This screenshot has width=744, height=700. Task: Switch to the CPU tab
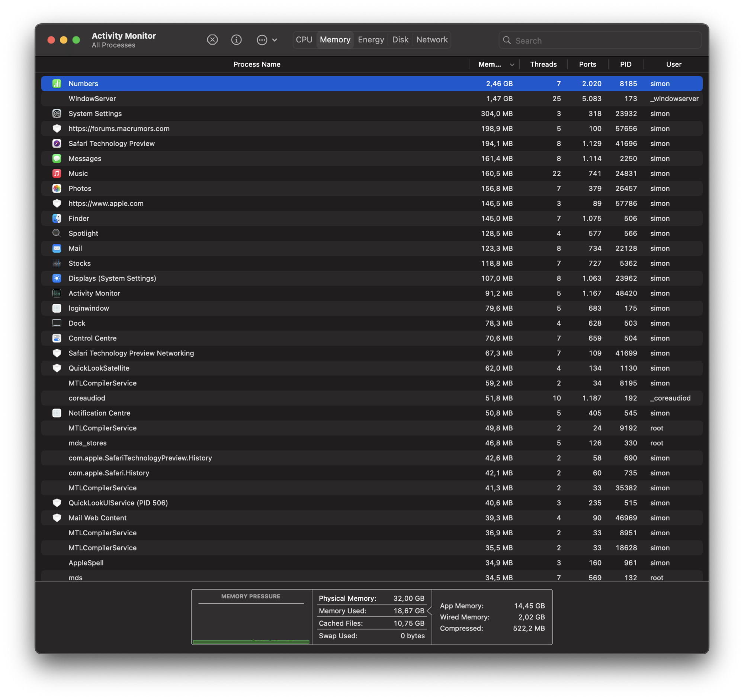tap(304, 40)
